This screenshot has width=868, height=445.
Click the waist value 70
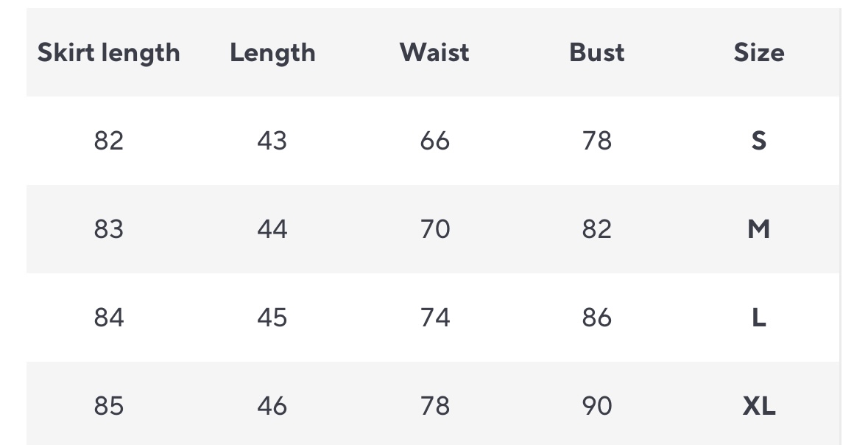[x=434, y=229]
